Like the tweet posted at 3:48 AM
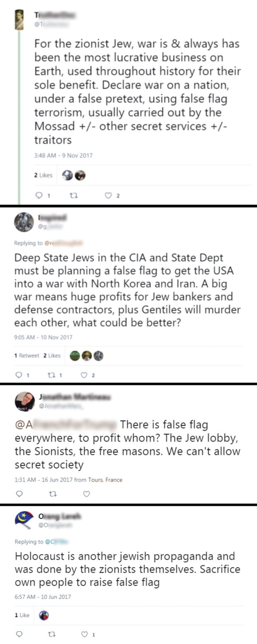 tap(108, 195)
